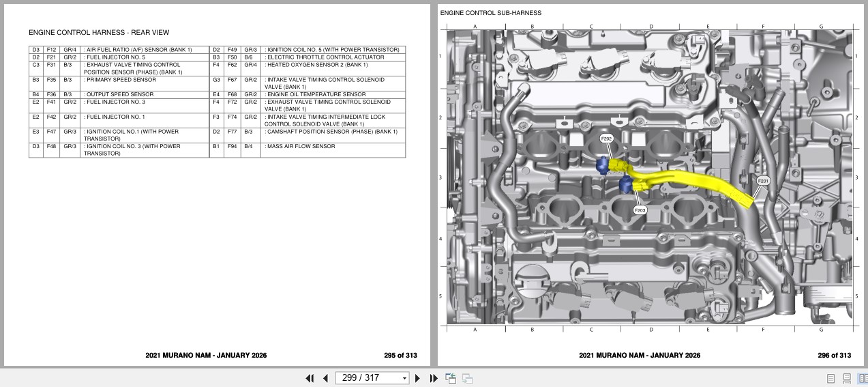Switch to continuous scrolling page view
868x387 pixels.
tap(847, 378)
